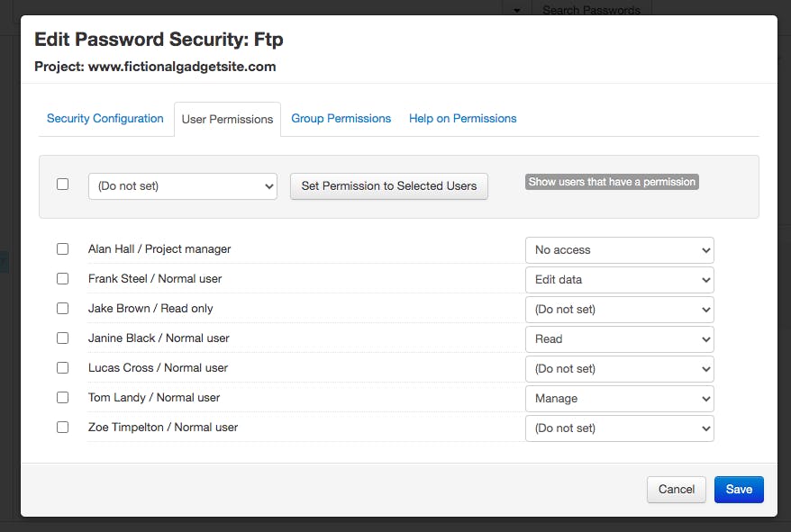Check the Lucas Cross row checkbox
Image resolution: width=791 pixels, height=532 pixels.
pyautogui.click(x=62, y=367)
